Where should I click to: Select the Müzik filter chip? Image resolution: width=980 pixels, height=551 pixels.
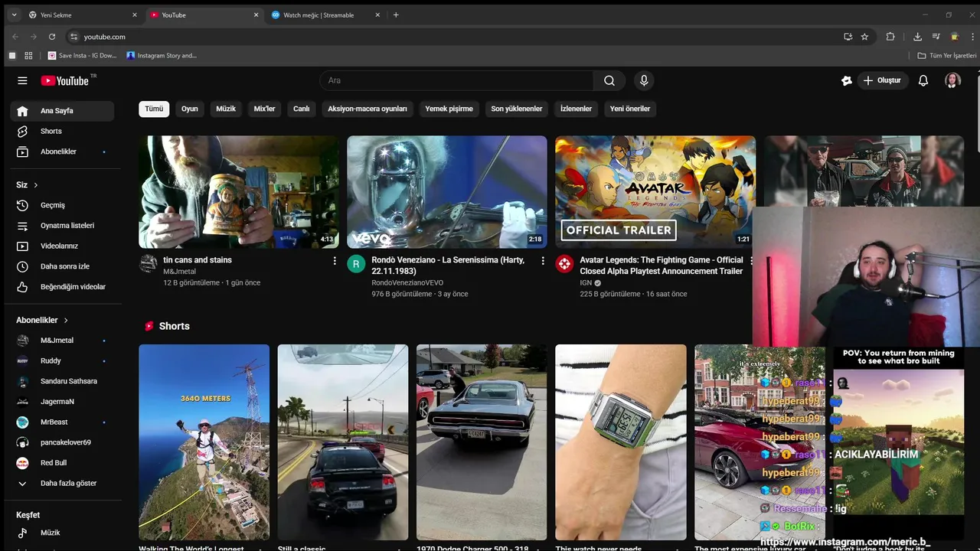pos(226,109)
